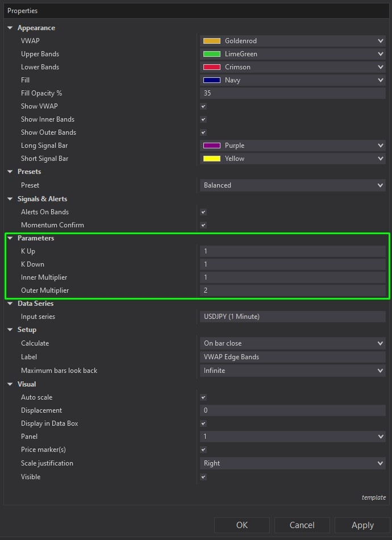392x540 pixels.
Task: Click the Crimson Lower Bands swatch
Action: coord(212,67)
